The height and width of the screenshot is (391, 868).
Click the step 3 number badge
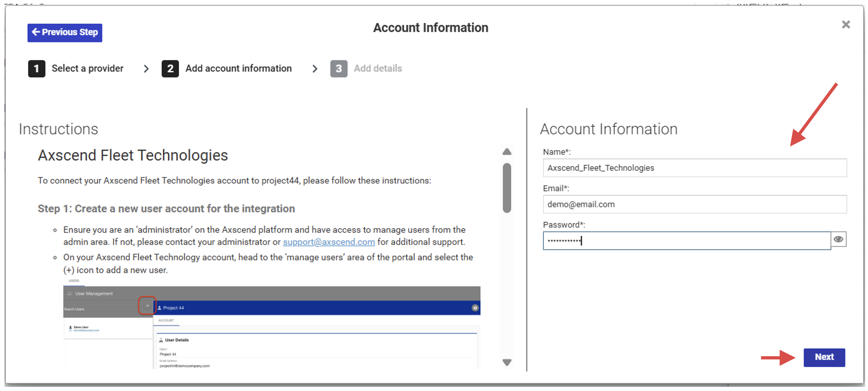pos(339,69)
